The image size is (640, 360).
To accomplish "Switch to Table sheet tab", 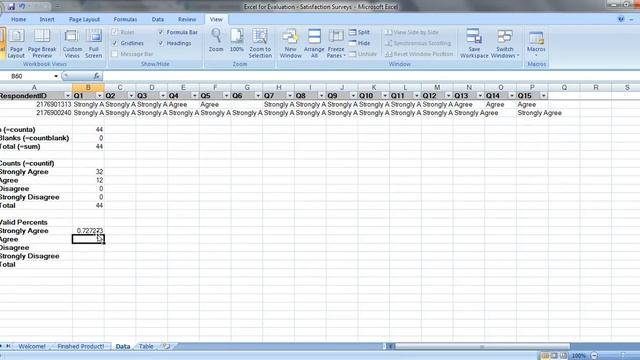I will (x=146, y=346).
